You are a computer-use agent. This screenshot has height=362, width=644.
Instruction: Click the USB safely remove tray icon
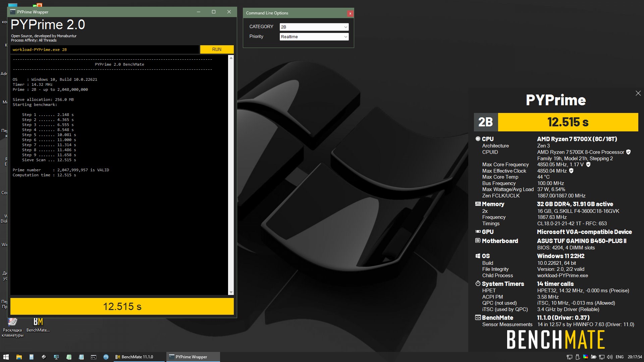point(578,357)
